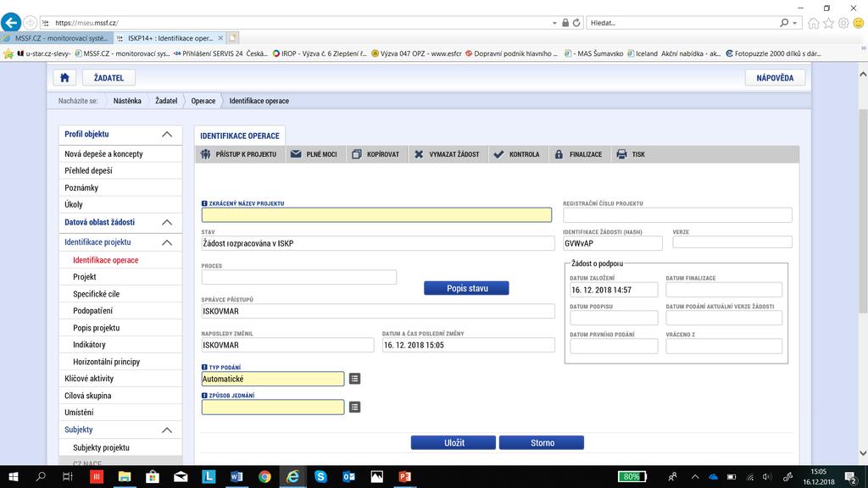
Task: Open Poznámky in sidebar
Action: click(120, 187)
